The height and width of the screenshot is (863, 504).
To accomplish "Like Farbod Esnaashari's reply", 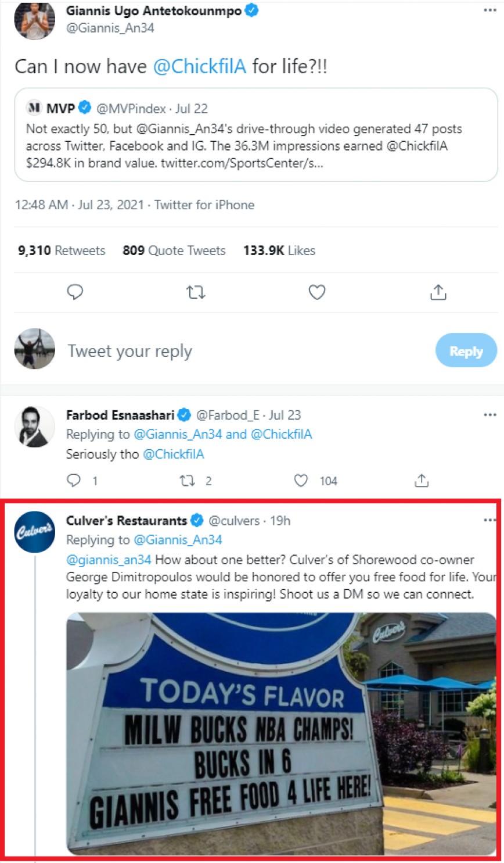I will point(301,480).
